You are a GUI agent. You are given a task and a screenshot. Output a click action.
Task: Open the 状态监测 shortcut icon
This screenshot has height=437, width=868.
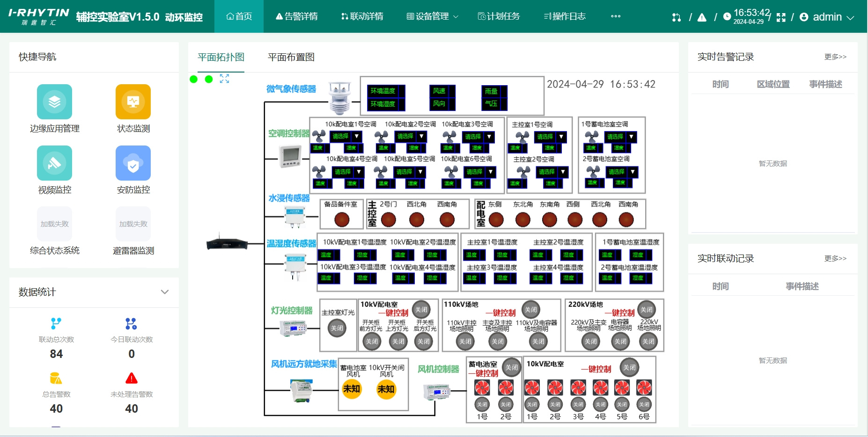coord(133,102)
